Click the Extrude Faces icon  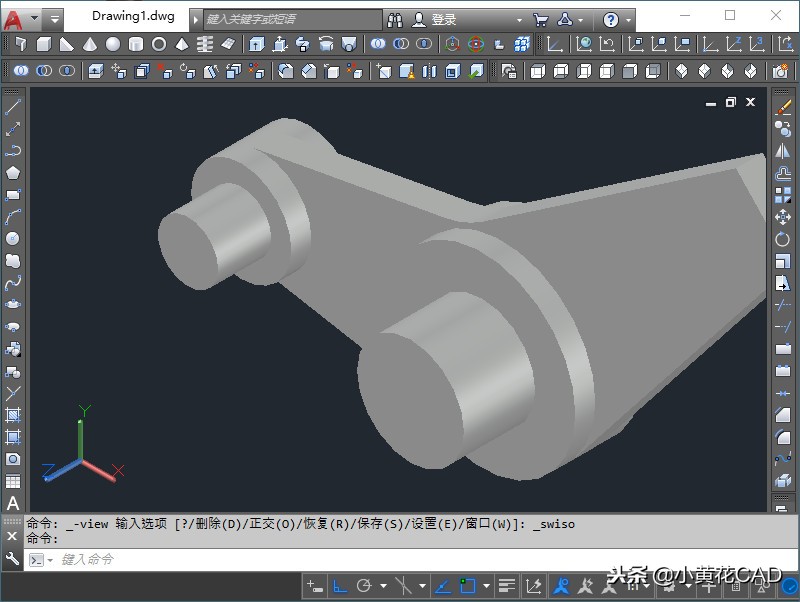(96, 71)
